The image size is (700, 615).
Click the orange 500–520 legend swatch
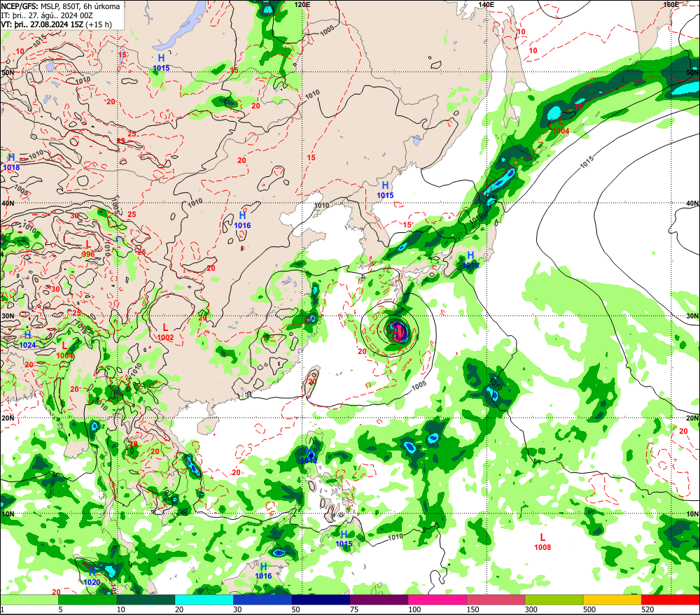pyautogui.click(x=612, y=600)
